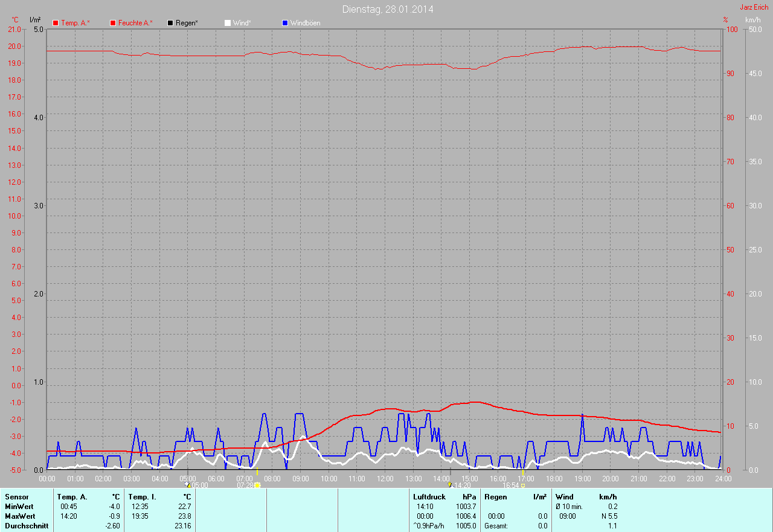
Task: Click the 24:00 time axis label
Action: [723, 478]
